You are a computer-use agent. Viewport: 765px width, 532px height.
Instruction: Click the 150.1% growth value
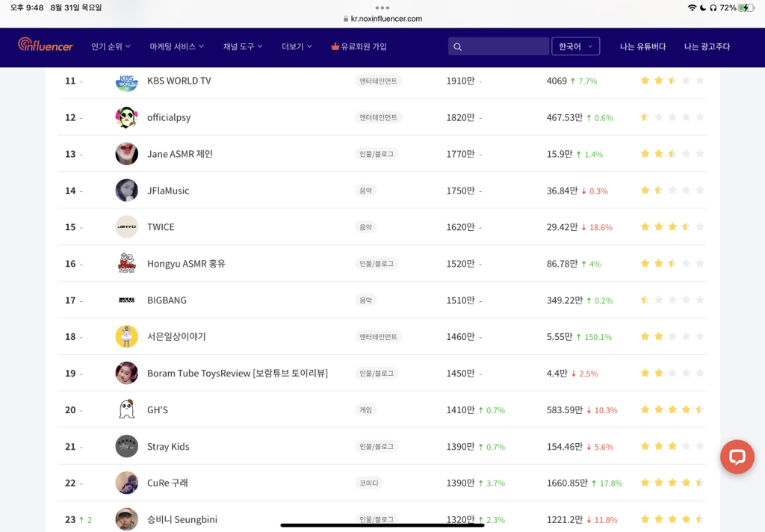(598, 337)
